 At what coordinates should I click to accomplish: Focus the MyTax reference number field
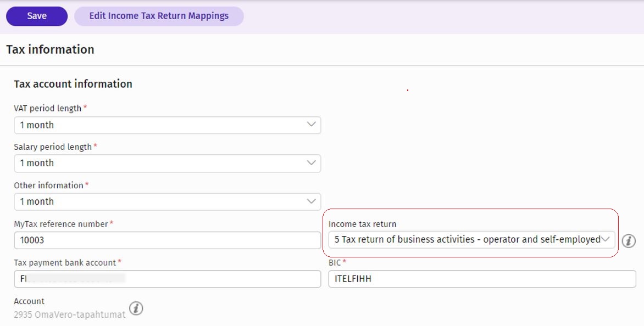(x=167, y=240)
